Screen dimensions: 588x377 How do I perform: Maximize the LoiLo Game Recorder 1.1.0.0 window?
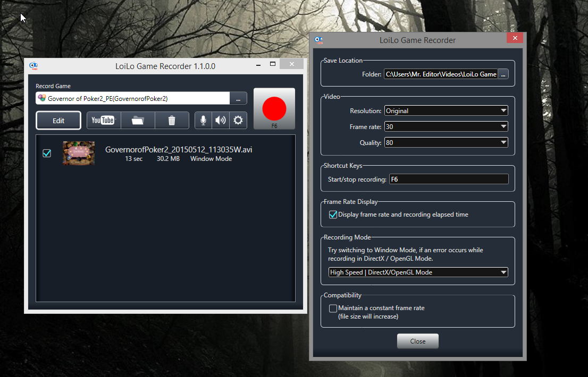(x=273, y=64)
